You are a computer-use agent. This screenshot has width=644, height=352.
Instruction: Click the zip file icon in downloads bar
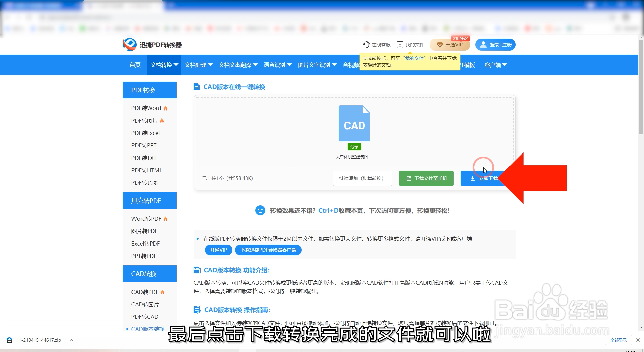pos(9,340)
